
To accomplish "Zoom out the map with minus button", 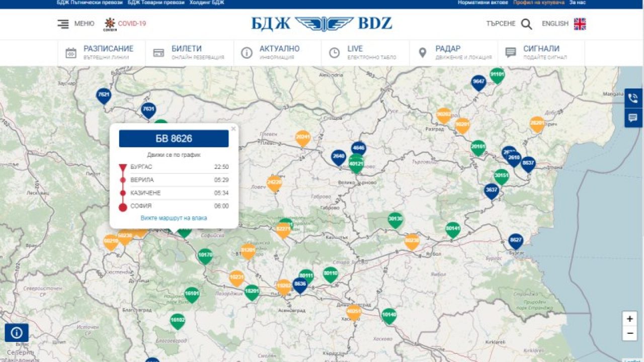I will coord(629,333).
